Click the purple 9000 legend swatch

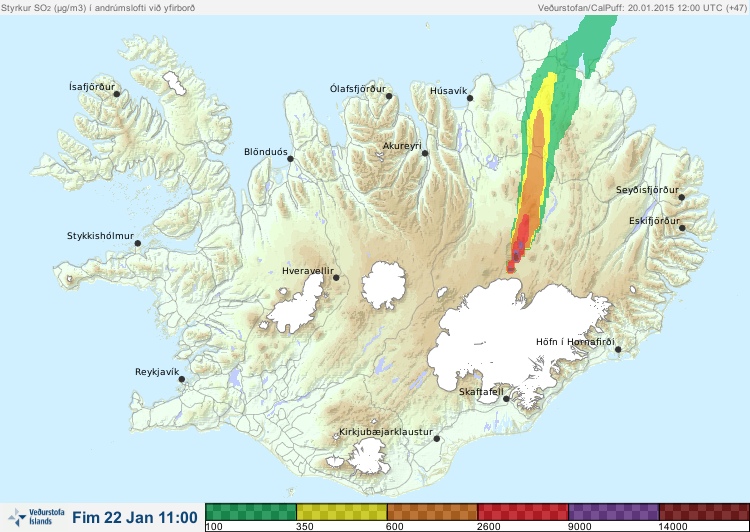click(614, 512)
